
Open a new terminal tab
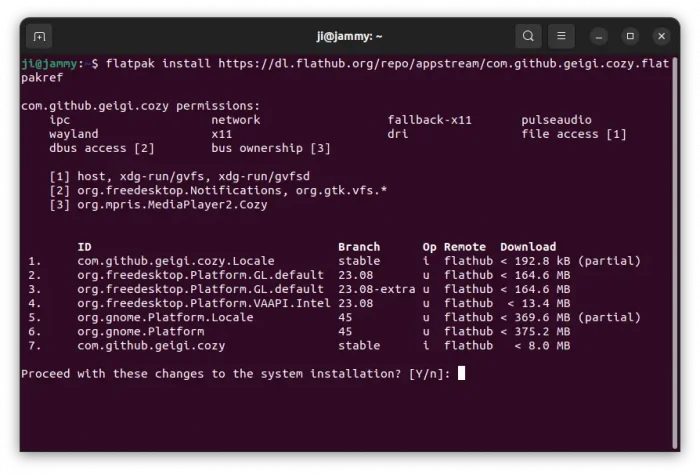(x=39, y=36)
